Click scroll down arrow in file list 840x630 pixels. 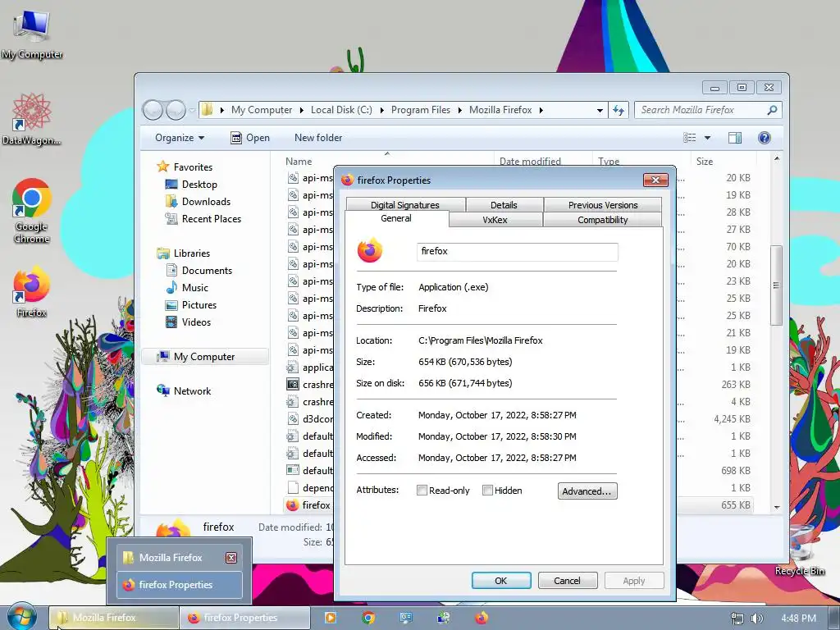[x=777, y=507]
